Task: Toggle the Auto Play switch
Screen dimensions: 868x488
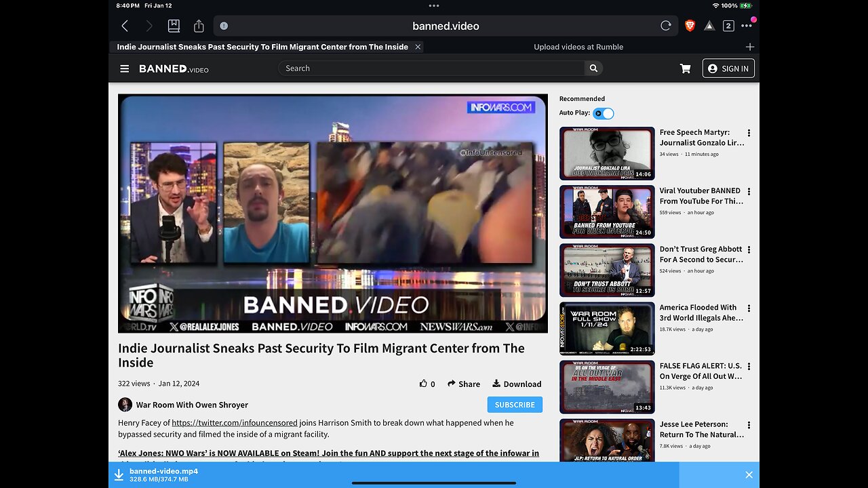Action: tap(604, 113)
